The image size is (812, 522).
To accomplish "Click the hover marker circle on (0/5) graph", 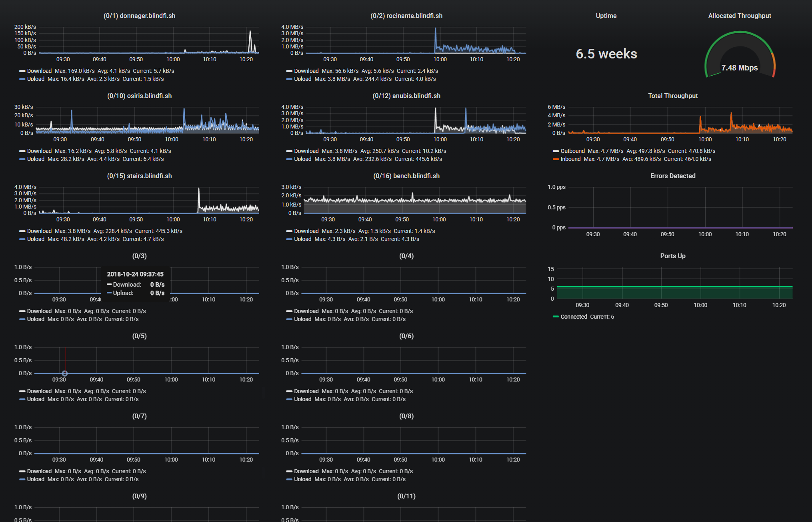I will 65,373.
